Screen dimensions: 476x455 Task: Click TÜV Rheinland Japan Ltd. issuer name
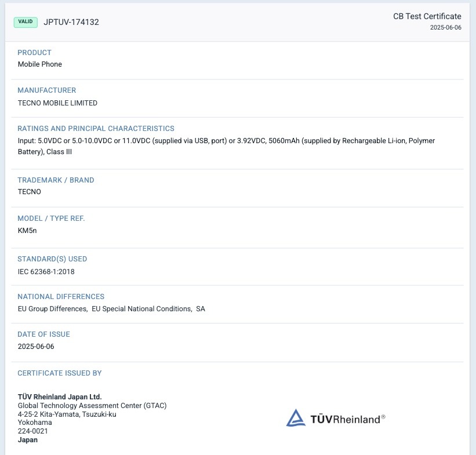(60, 396)
